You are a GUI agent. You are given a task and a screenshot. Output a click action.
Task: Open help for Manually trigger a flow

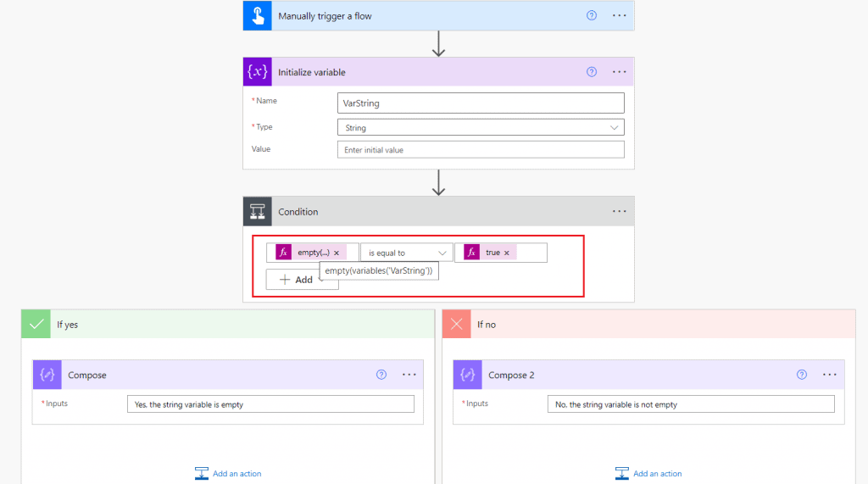(x=592, y=15)
